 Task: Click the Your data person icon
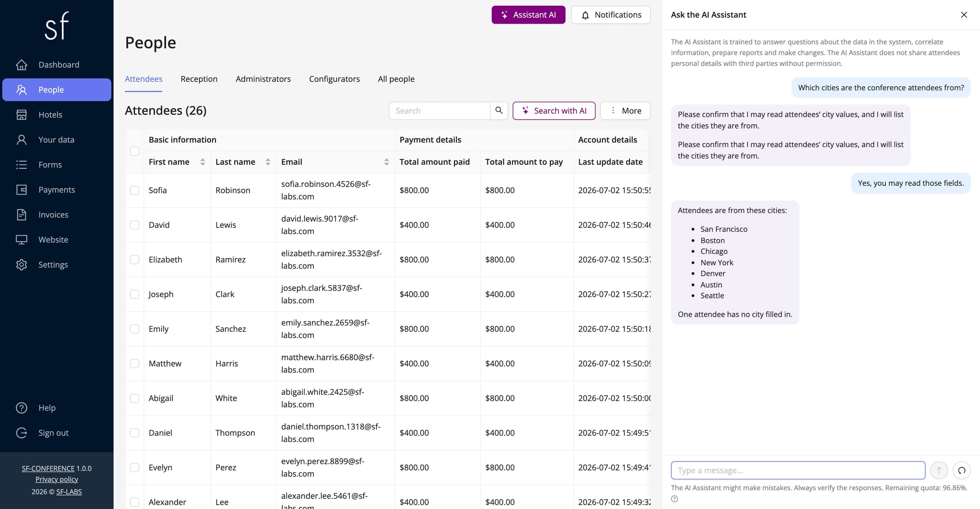pos(21,140)
